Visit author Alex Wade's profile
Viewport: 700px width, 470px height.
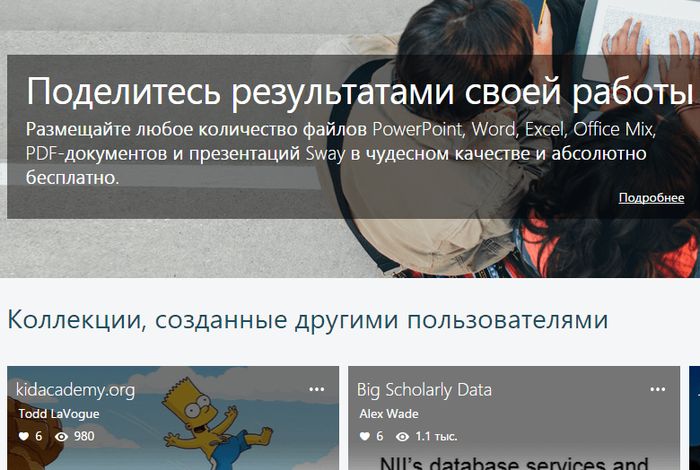389,414
